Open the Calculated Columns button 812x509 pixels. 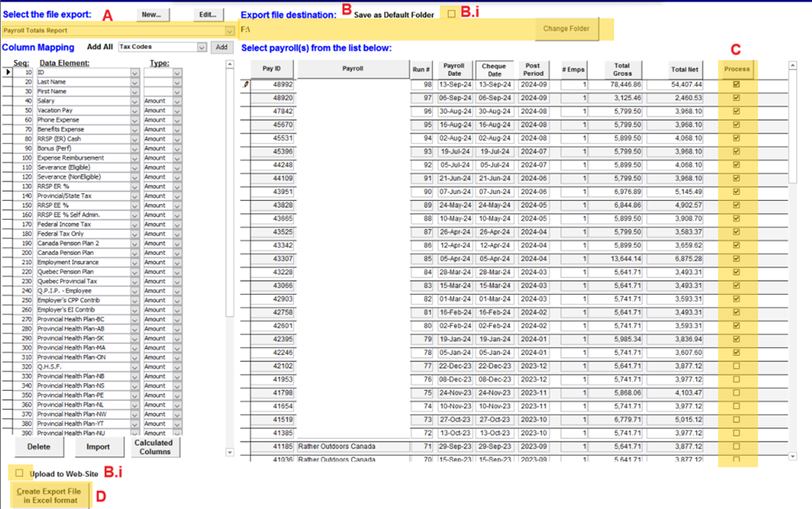155,447
